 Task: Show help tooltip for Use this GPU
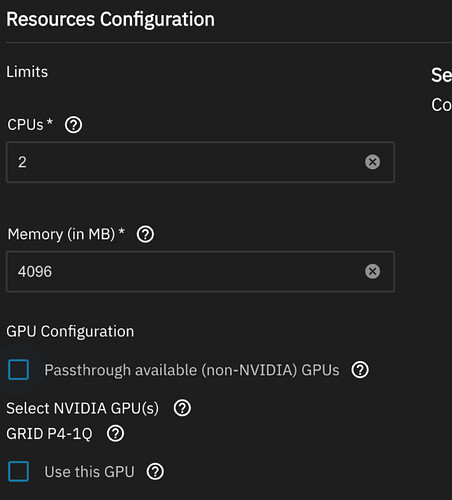(x=155, y=472)
